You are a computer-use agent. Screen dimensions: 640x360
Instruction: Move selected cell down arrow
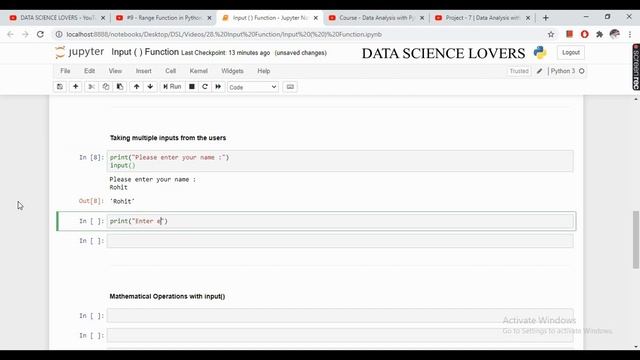coord(150,87)
